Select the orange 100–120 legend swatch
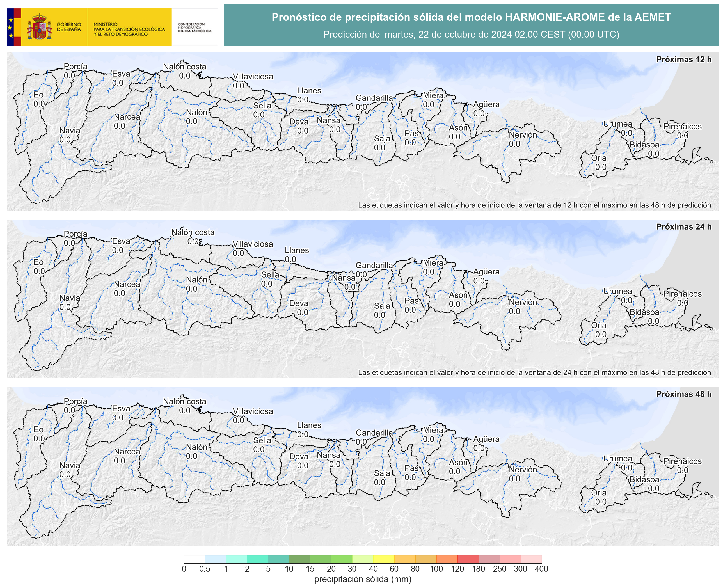 447,559
